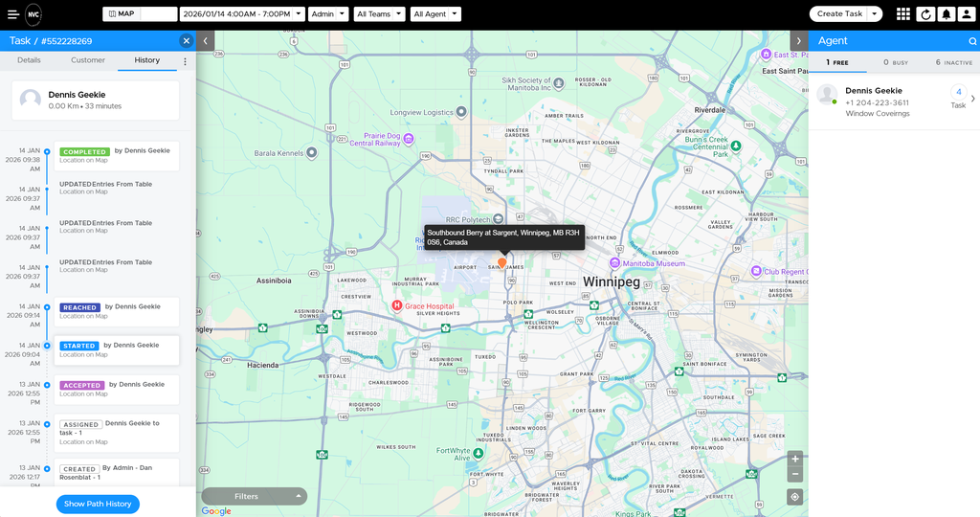Open the task panel three-dot menu
The image size is (980, 517).
tap(186, 61)
